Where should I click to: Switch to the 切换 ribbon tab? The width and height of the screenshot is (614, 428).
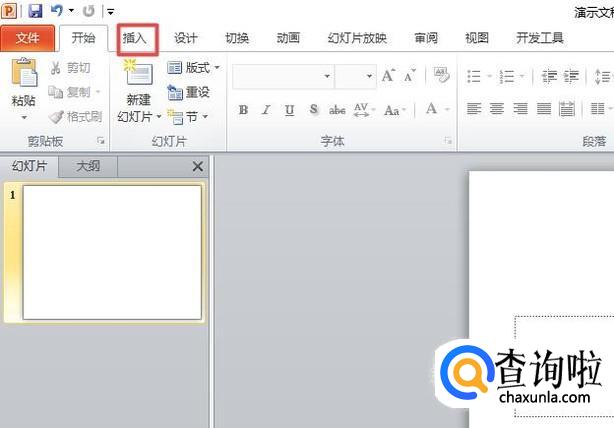pos(237,38)
